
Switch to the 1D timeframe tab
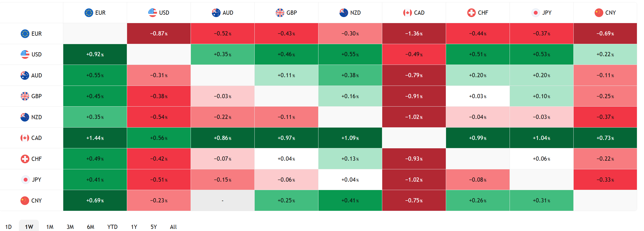tap(8, 227)
